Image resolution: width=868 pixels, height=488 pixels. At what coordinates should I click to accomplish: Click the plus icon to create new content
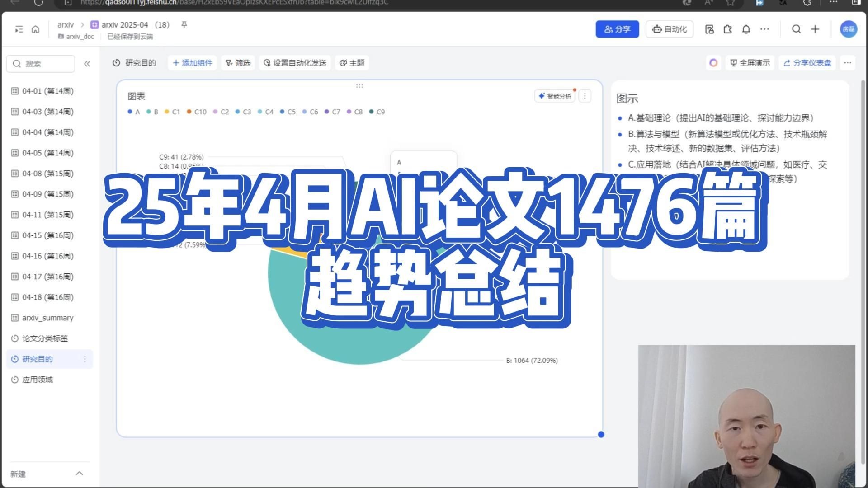point(815,29)
